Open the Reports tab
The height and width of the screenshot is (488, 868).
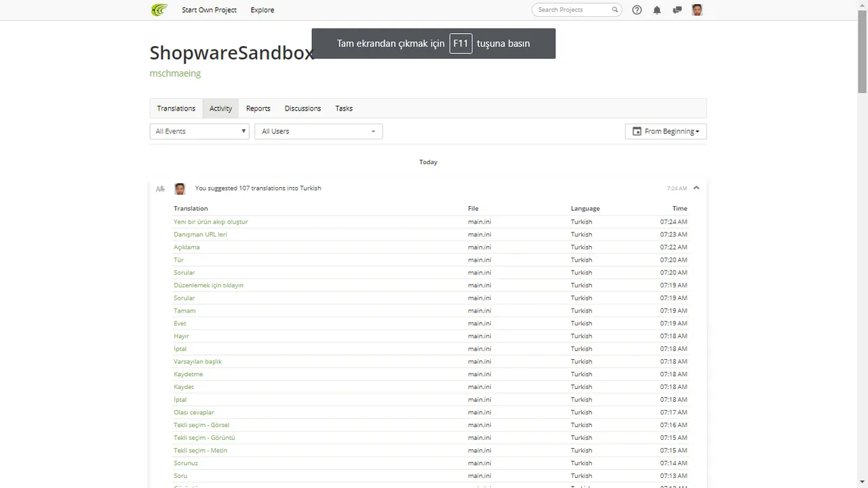(x=258, y=108)
